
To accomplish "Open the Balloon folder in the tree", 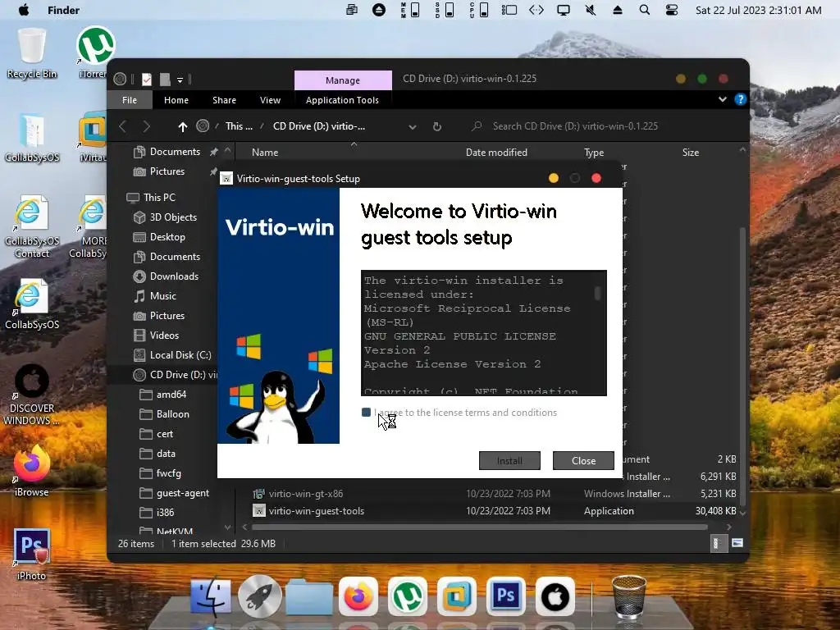I will [164, 414].
